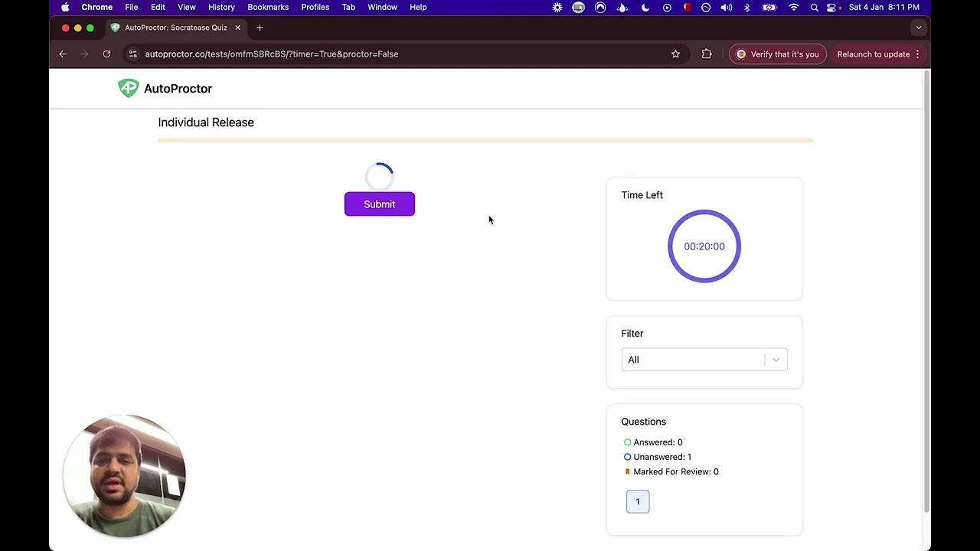980x551 pixels.
Task: Open the battery status icon
Action: pos(770,7)
